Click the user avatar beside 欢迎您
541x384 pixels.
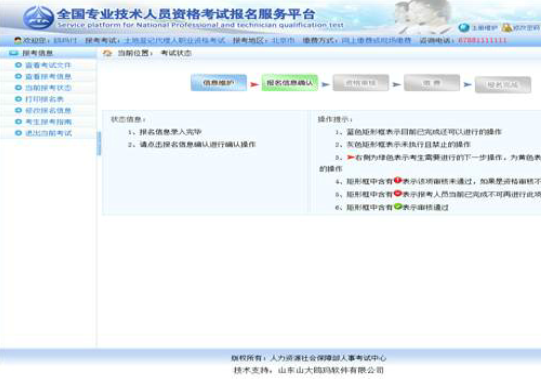(18, 40)
